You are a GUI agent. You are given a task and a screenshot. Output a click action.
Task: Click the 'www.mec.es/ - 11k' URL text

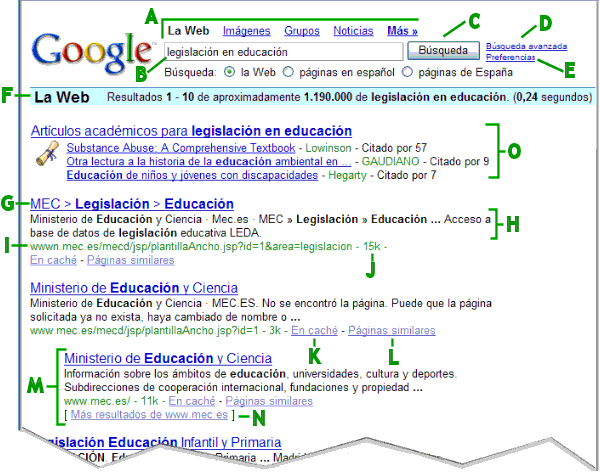click(x=111, y=401)
